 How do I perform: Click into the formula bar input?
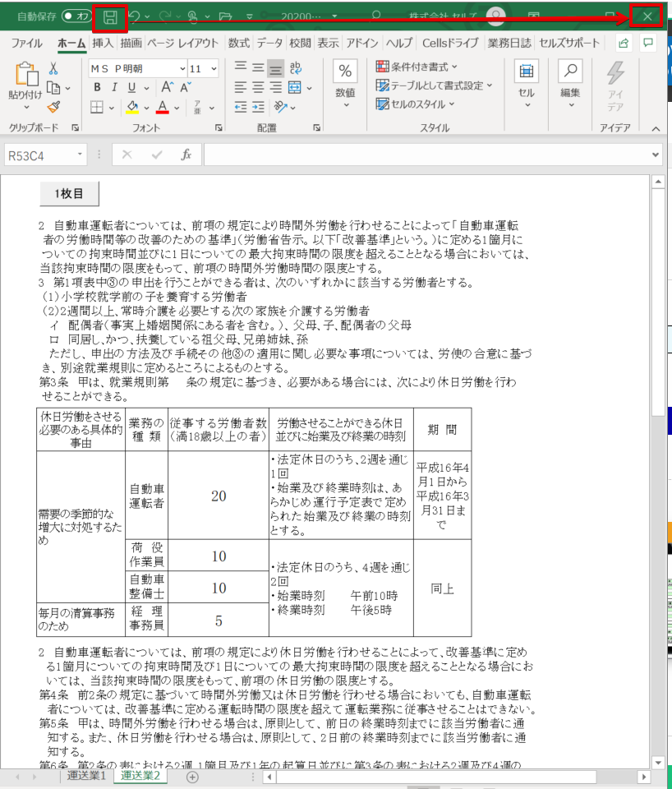(426, 155)
